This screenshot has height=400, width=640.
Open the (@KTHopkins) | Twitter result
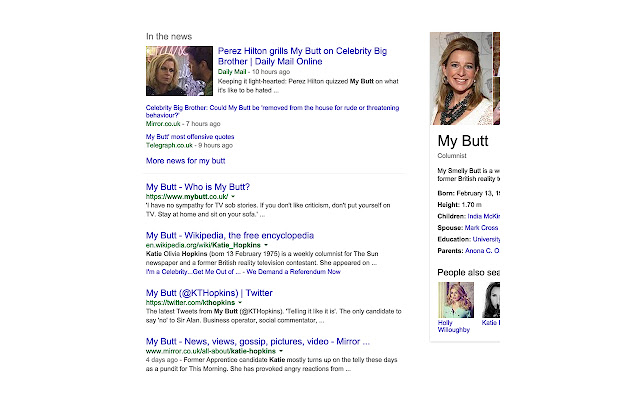(209, 293)
